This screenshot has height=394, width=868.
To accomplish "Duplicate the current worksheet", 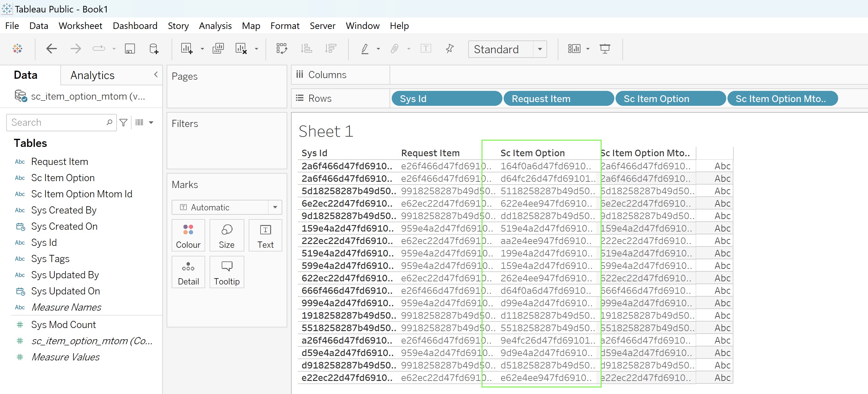I will tap(218, 49).
